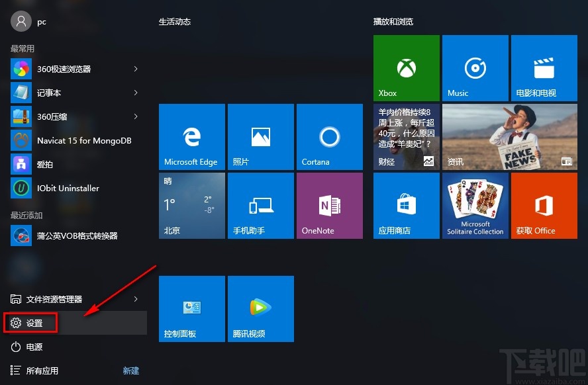
Task: Select 电源 in the Start menu
Action: [x=34, y=347]
